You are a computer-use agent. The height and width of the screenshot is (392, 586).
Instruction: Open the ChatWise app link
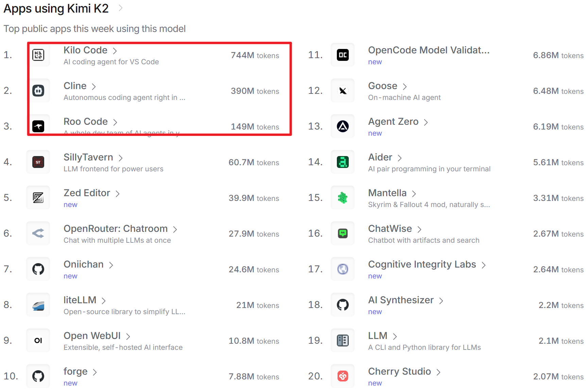coord(390,228)
